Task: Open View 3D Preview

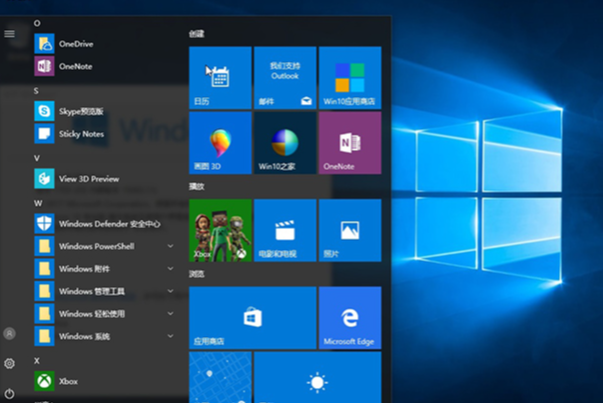Action: [x=88, y=179]
